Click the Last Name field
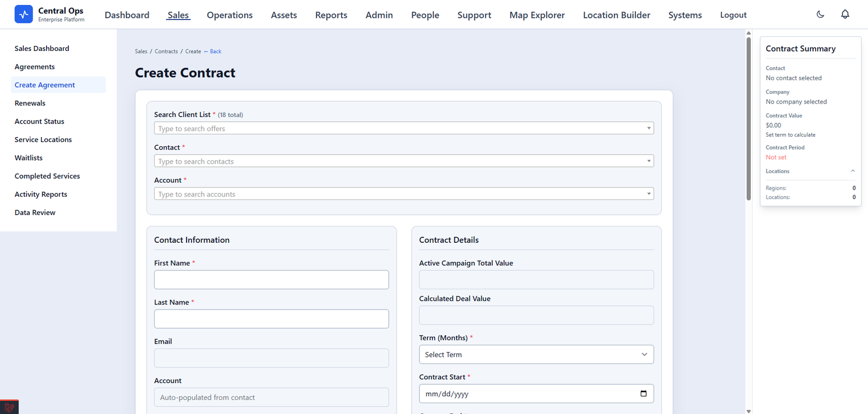Screen dimensions: 868x414 pos(271,319)
